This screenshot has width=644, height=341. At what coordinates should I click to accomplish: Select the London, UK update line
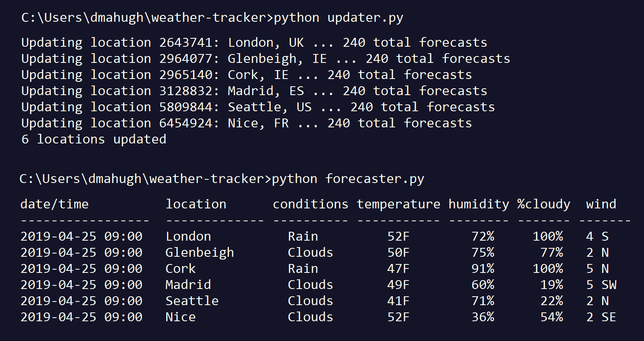(254, 43)
